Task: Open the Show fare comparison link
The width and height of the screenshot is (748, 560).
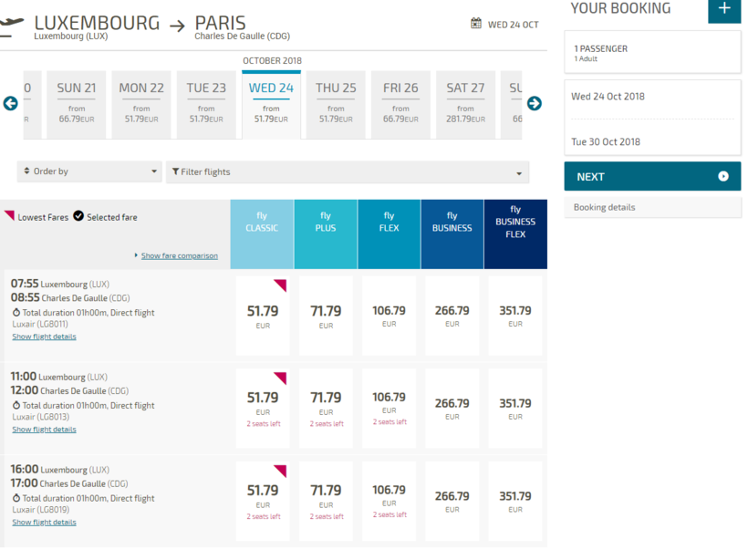Action: coord(179,255)
